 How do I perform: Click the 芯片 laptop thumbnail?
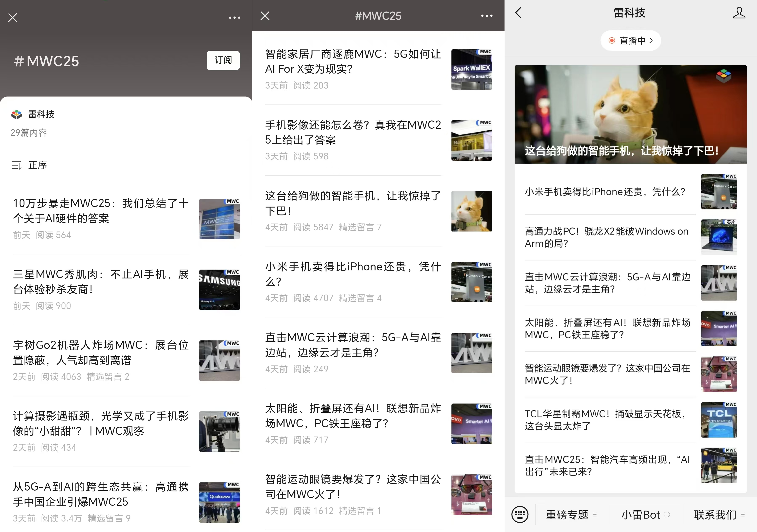[x=719, y=237]
